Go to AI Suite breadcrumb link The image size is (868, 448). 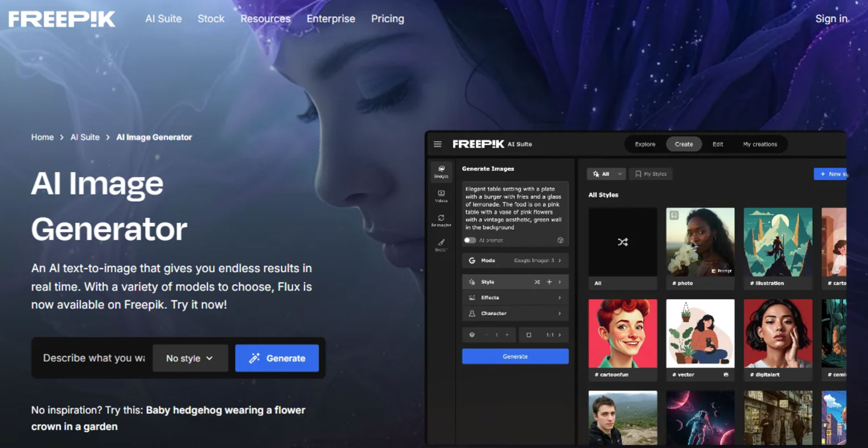(x=85, y=137)
